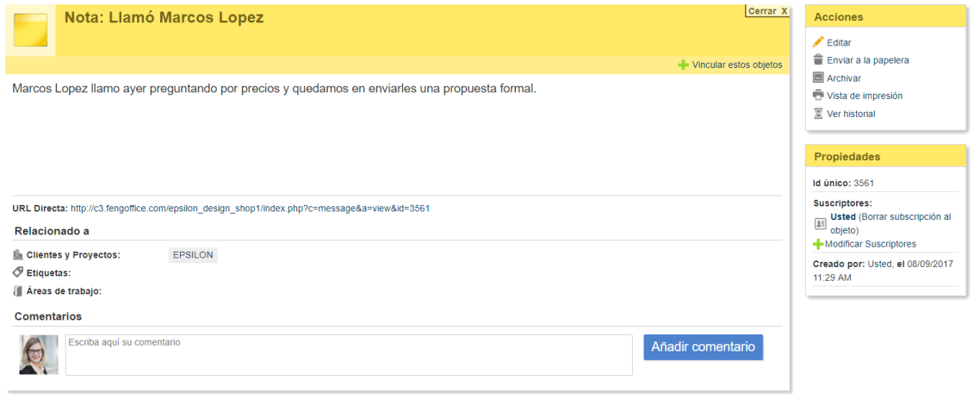This screenshot has width=980, height=399.
Task: Open the direct URL link
Action: tap(250, 209)
